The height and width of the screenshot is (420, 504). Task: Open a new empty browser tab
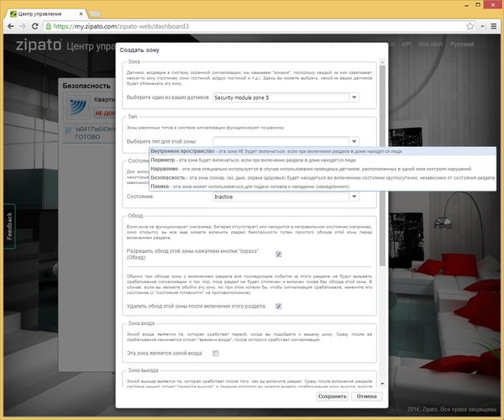point(94,13)
